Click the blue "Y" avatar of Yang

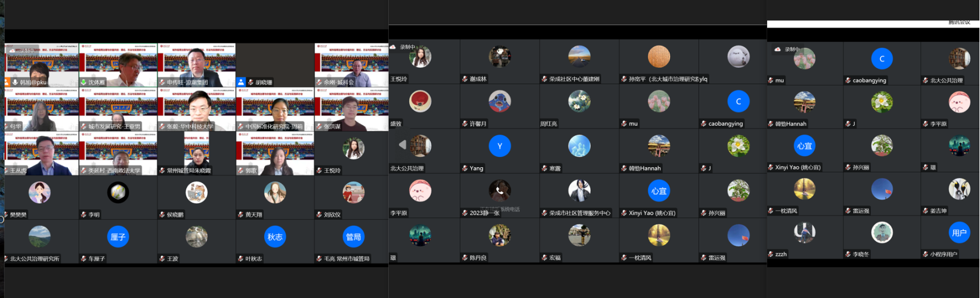[x=499, y=146]
